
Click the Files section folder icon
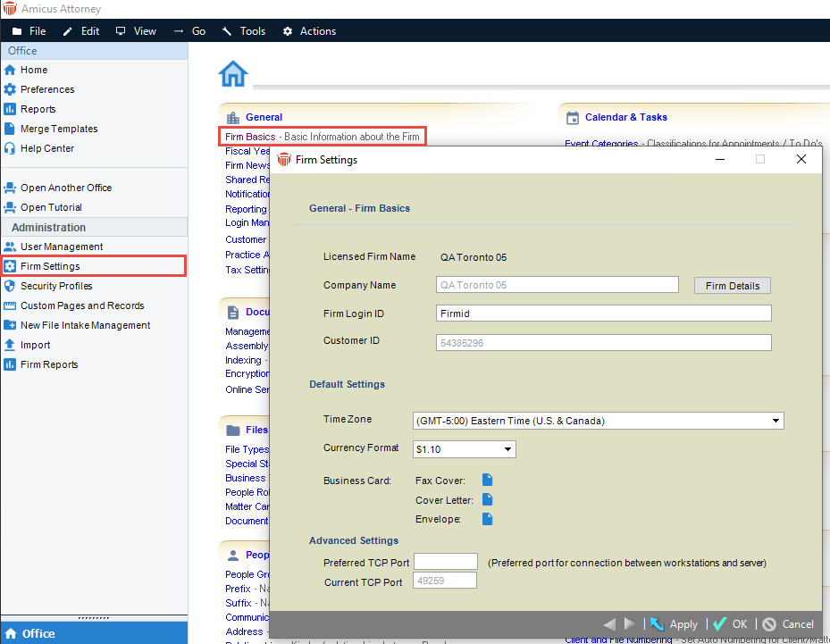click(x=233, y=431)
